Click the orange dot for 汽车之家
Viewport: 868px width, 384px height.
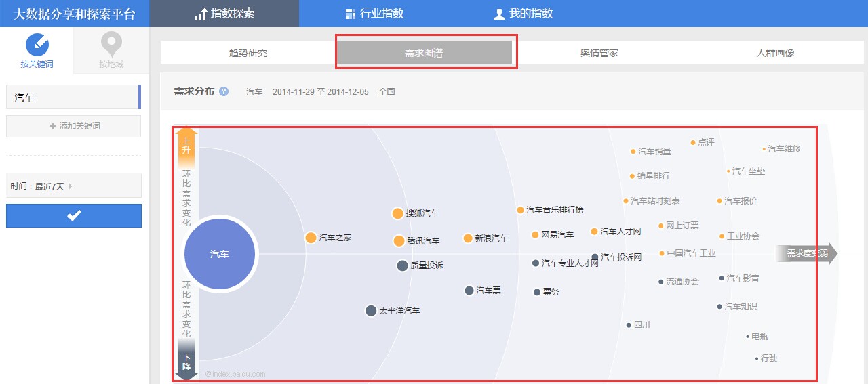coord(311,238)
